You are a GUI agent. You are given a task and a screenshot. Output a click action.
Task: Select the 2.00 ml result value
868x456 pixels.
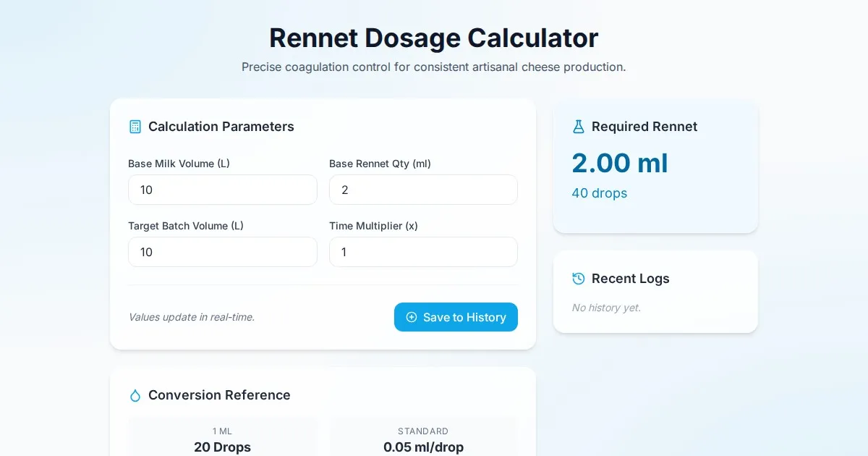(620, 163)
